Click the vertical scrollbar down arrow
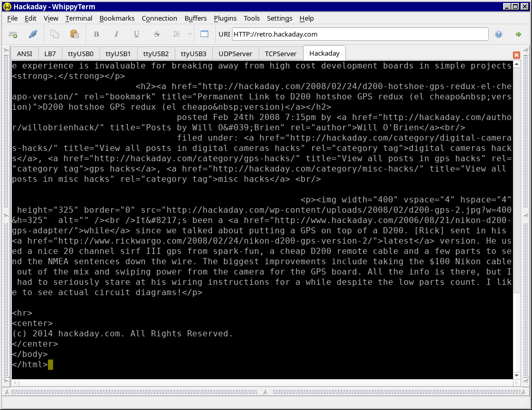Screen dimensions: 532x410 (x=517, y=375)
